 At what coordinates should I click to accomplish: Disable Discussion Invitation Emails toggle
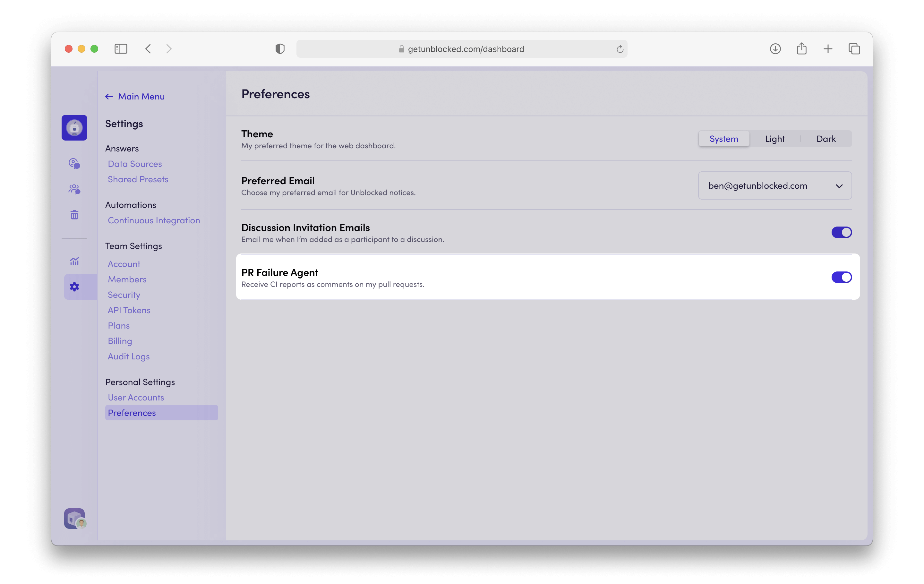coord(842,232)
